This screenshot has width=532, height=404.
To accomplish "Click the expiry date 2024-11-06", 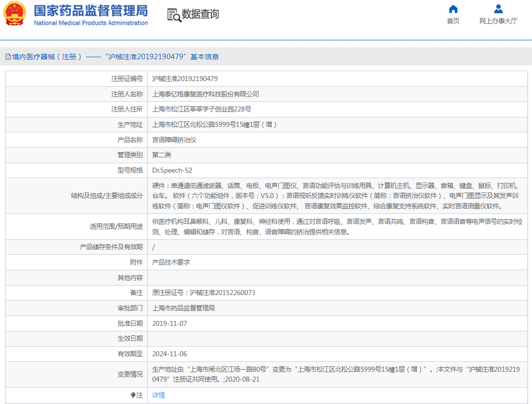I will pyautogui.click(x=170, y=354).
